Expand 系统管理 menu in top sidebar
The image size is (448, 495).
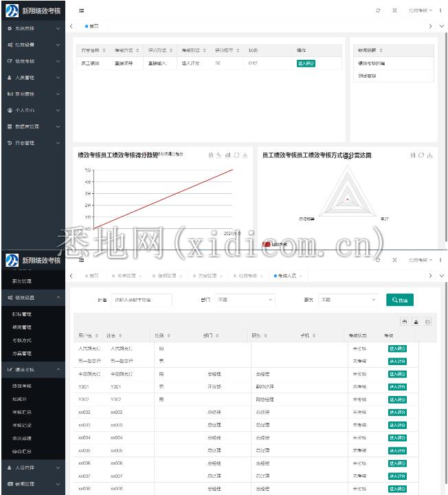pos(33,28)
